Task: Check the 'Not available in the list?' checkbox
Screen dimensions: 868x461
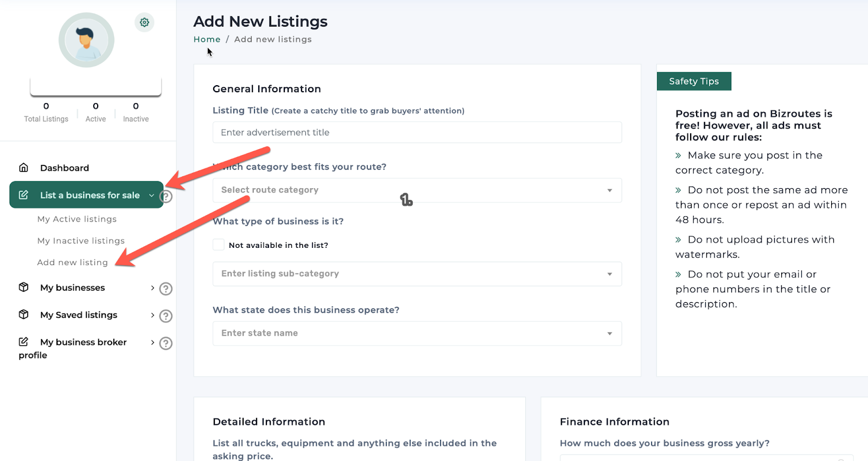Action: click(219, 245)
